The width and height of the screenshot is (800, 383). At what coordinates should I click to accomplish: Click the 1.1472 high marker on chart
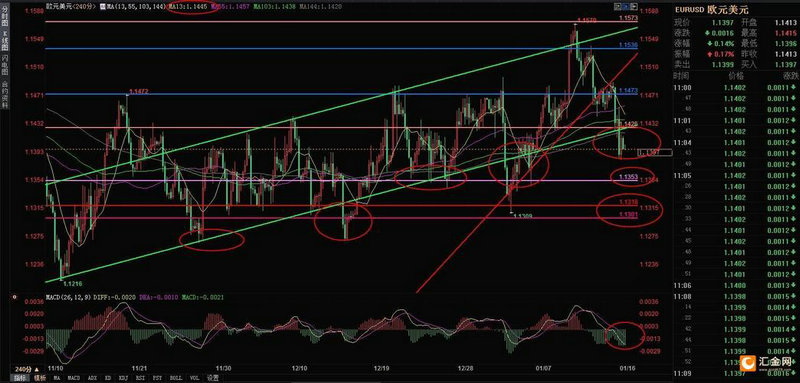tap(138, 91)
